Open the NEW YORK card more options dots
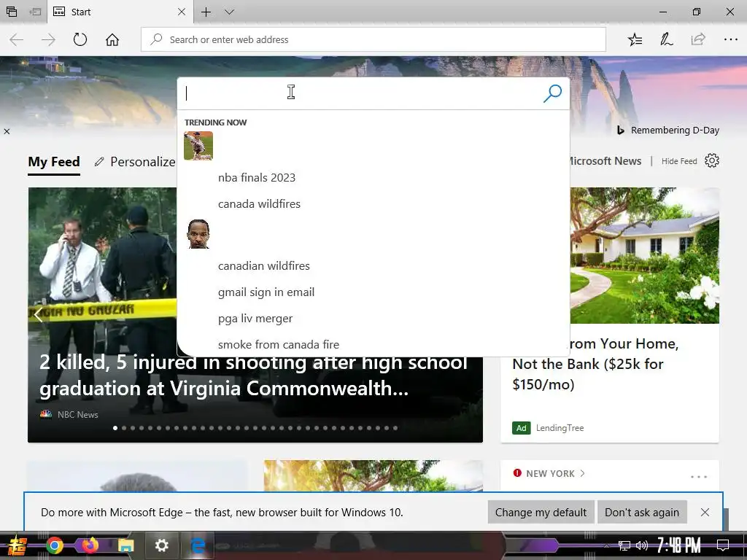 pos(698,477)
